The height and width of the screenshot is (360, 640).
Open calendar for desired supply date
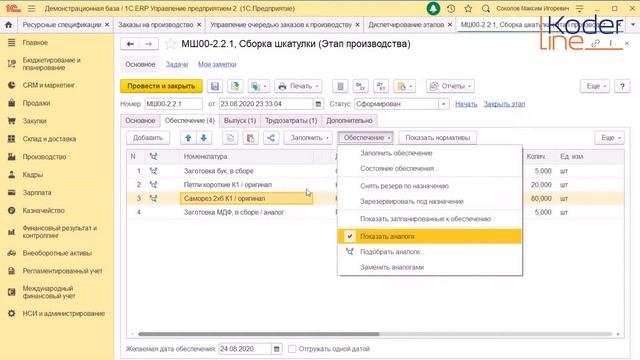point(276,349)
